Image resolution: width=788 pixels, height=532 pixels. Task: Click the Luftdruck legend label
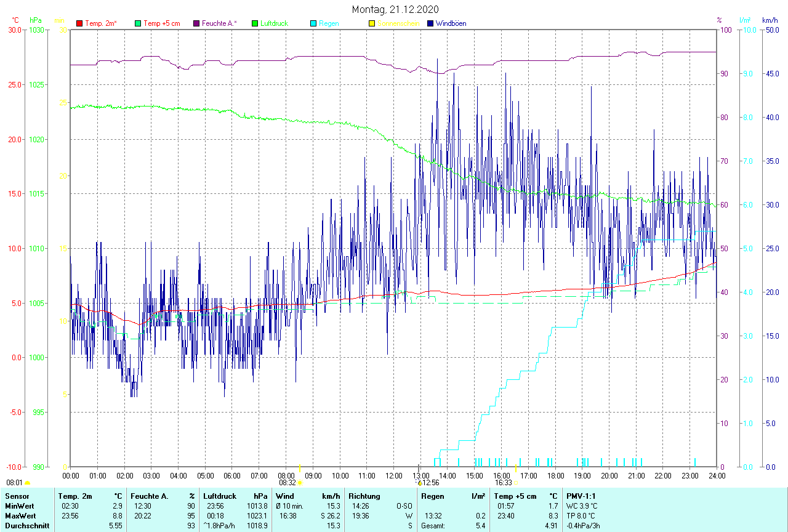(274, 23)
